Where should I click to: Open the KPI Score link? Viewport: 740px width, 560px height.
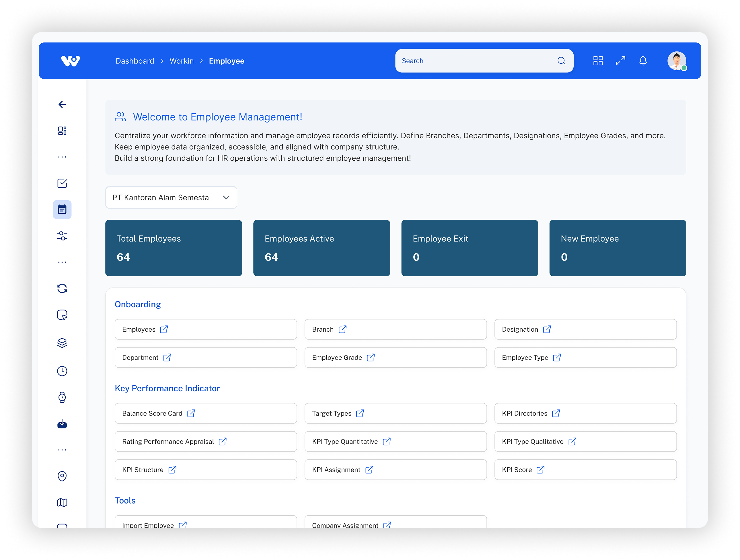pyautogui.click(x=585, y=470)
